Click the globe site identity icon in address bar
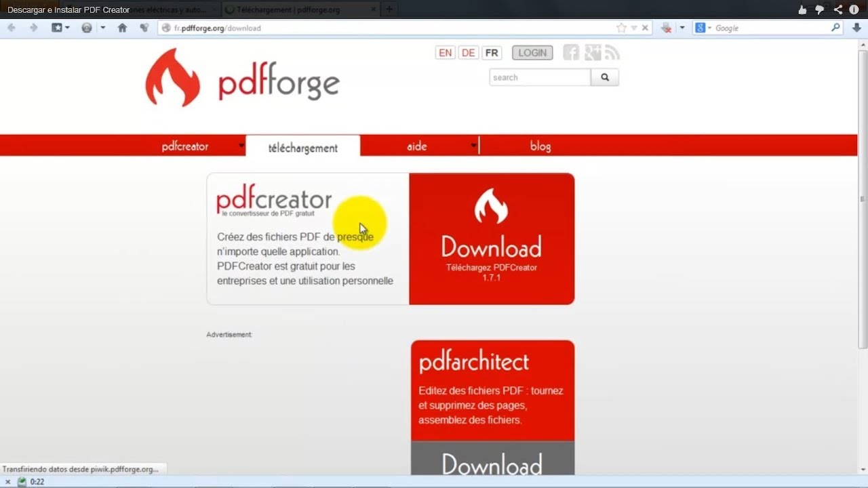Viewport: 868px width, 488px height. click(x=166, y=28)
